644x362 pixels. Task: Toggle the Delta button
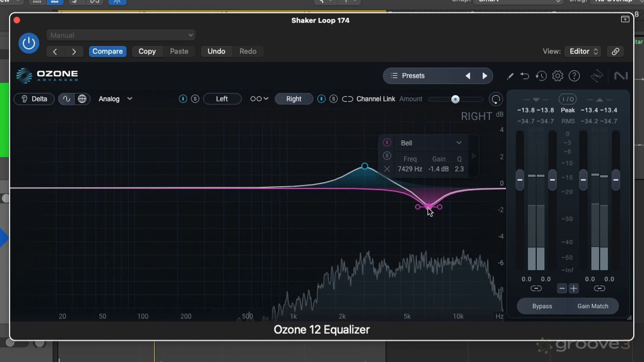pyautogui.click(x=34, y=99)
